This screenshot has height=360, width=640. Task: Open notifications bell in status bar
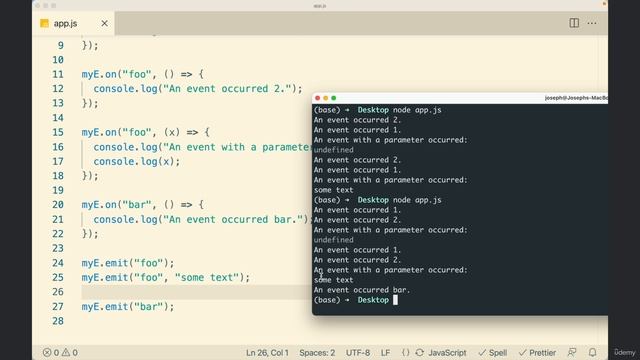(x=592, y=352)
